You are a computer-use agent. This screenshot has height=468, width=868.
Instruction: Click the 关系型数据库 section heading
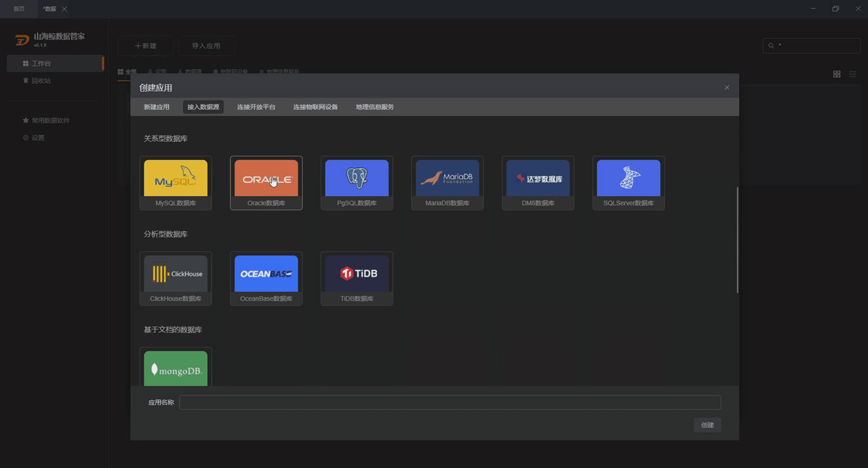[x=165, y=138]
